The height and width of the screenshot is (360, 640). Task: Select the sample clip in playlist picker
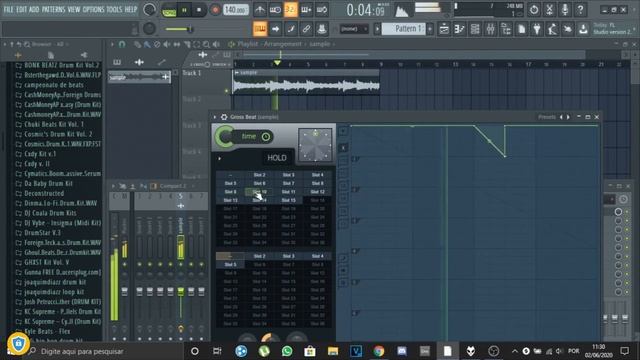click(x=139, y=77)
